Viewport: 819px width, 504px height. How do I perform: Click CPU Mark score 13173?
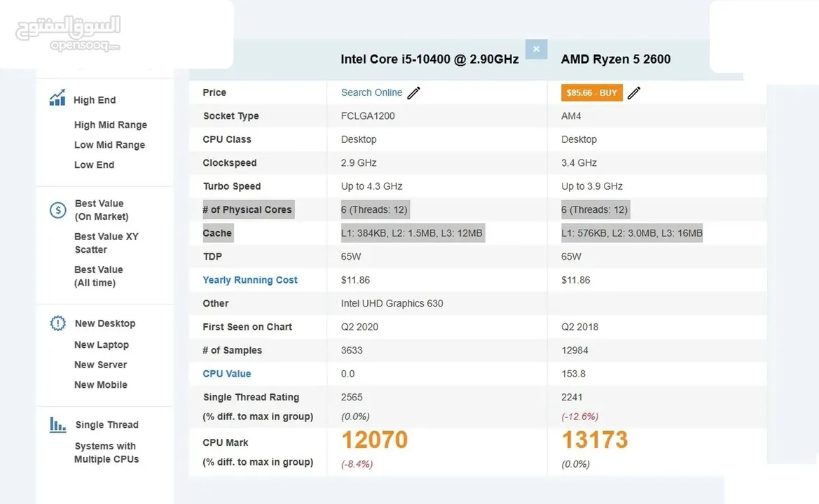point(595,440)
